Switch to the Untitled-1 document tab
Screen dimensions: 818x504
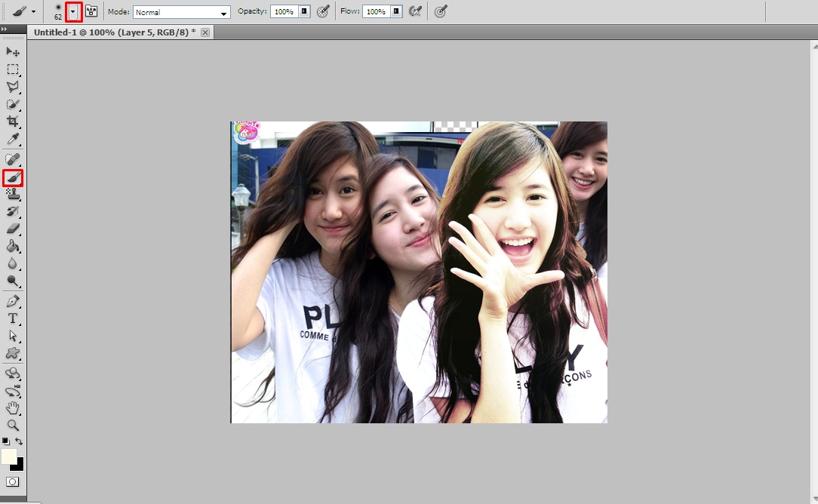pyautogui.click(x=115, y=32)
